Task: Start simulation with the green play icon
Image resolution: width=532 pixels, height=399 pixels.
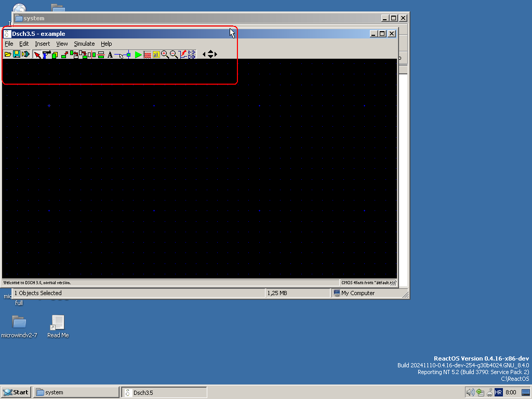Action: 138,54
